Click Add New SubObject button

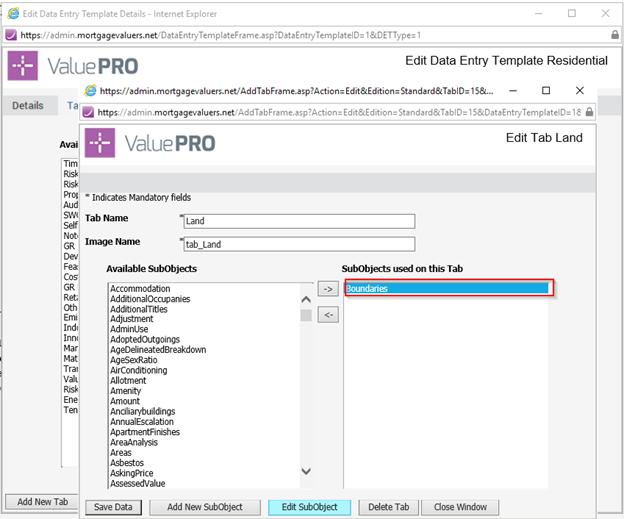click(205, 507)
